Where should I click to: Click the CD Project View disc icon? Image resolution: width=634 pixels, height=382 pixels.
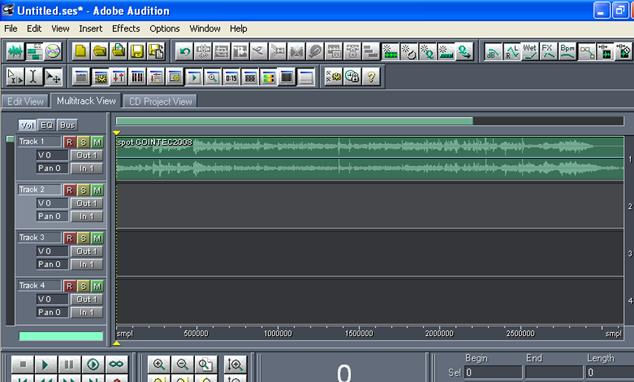[53, 51]
